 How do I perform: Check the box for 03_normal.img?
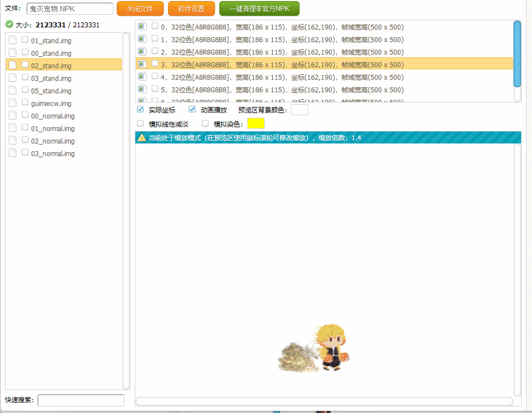[x=25, y=152]
